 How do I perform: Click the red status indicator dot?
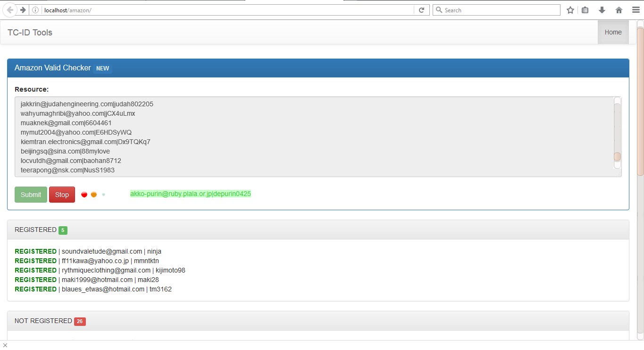point(84,194)
